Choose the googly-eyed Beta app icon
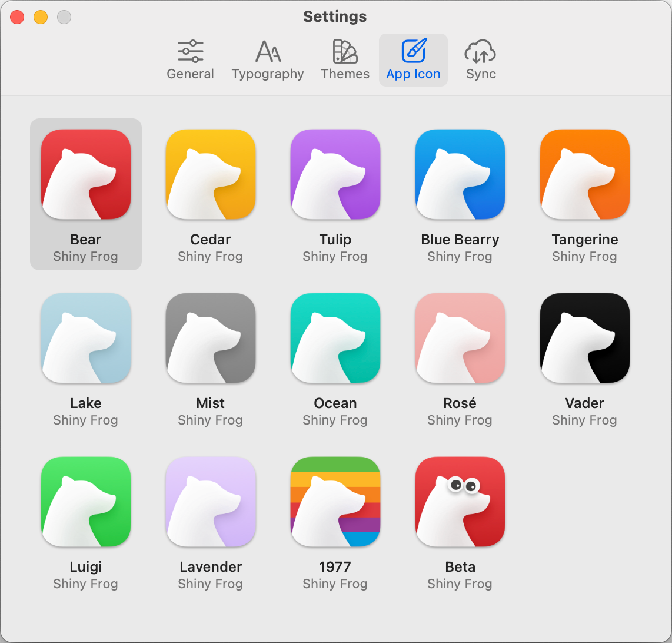Image resolution: width=672 pixels, height=643 pixels. tap(460, 502)
